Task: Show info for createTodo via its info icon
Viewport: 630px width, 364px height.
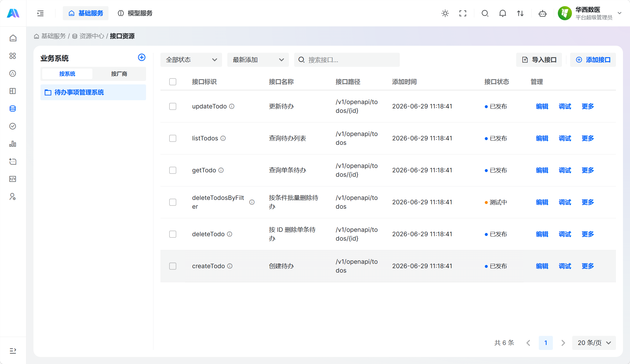Action: (x=230, y=266)
